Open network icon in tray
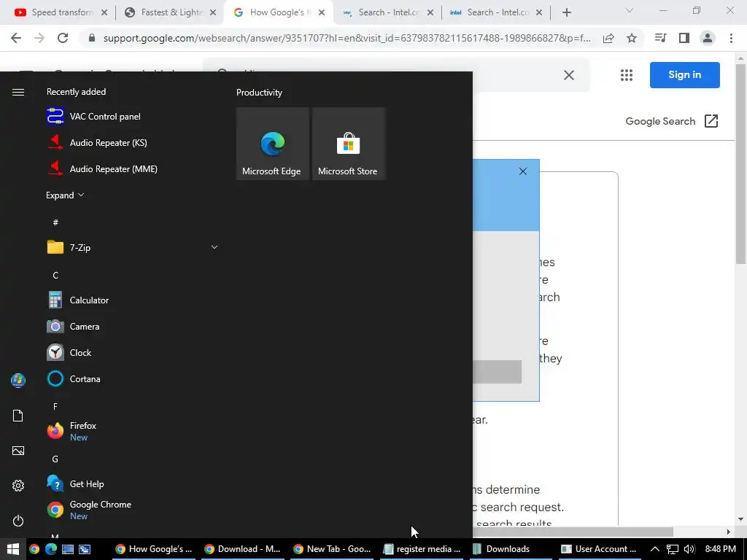Image resolution: width=747 pixels, height=560 pixels. (672, 549)
